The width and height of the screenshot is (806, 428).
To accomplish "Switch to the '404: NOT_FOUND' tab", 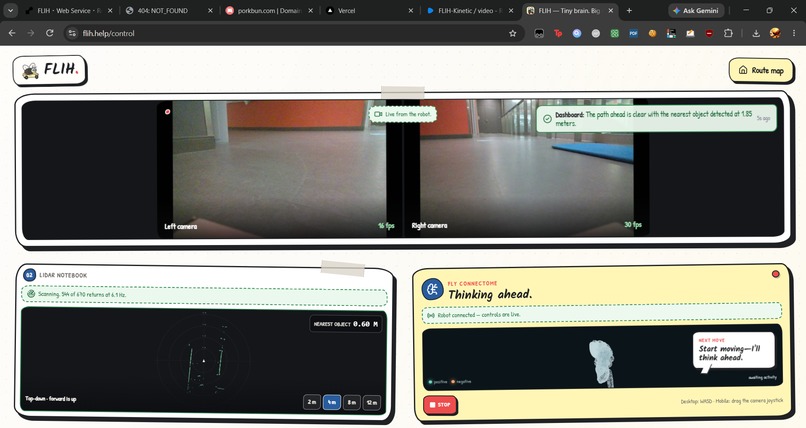I will click(170, 10).
